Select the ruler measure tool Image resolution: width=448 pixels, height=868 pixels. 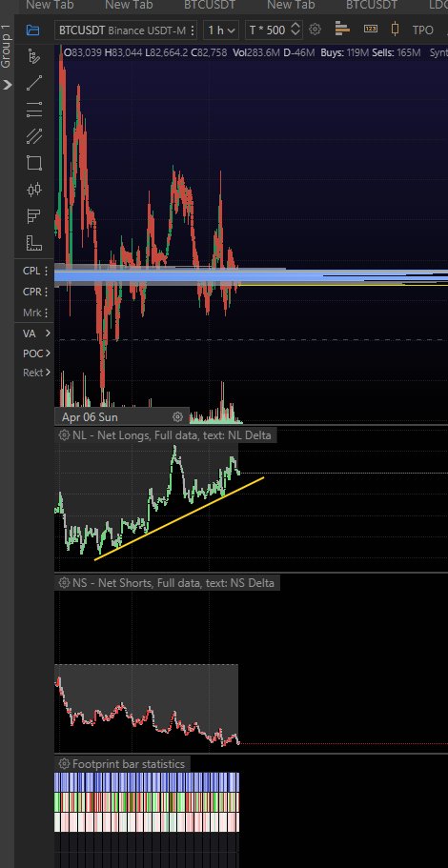point(34,242)
